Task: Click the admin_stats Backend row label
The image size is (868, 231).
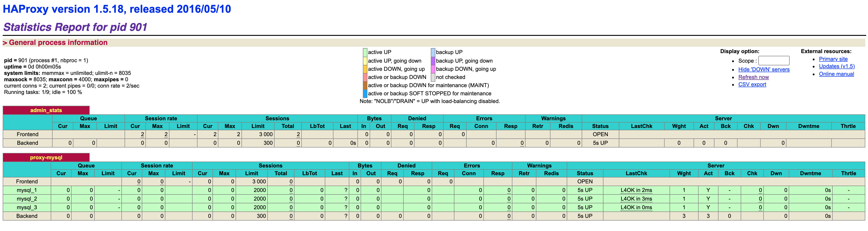Action: (28, 143)
